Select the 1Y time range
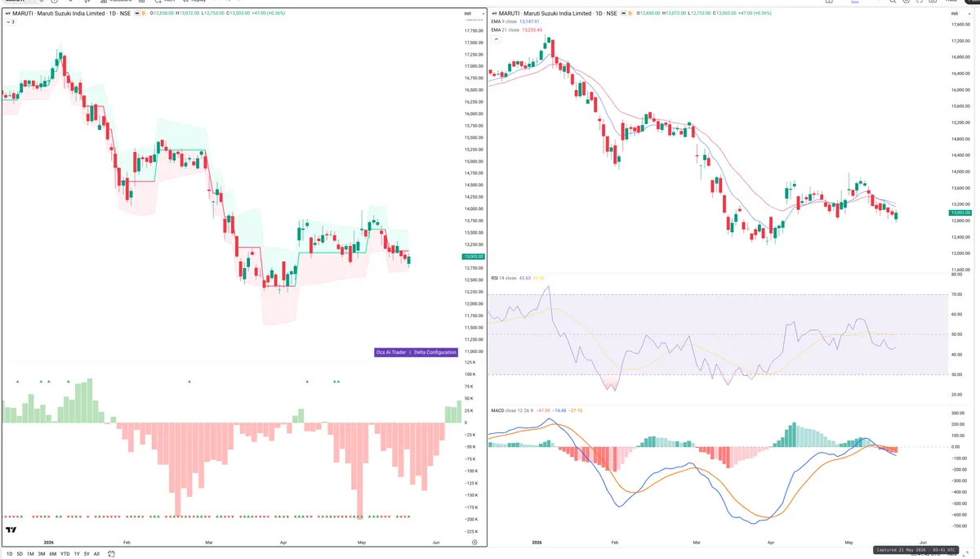This screenshot has height=559, width=980. 77,554
